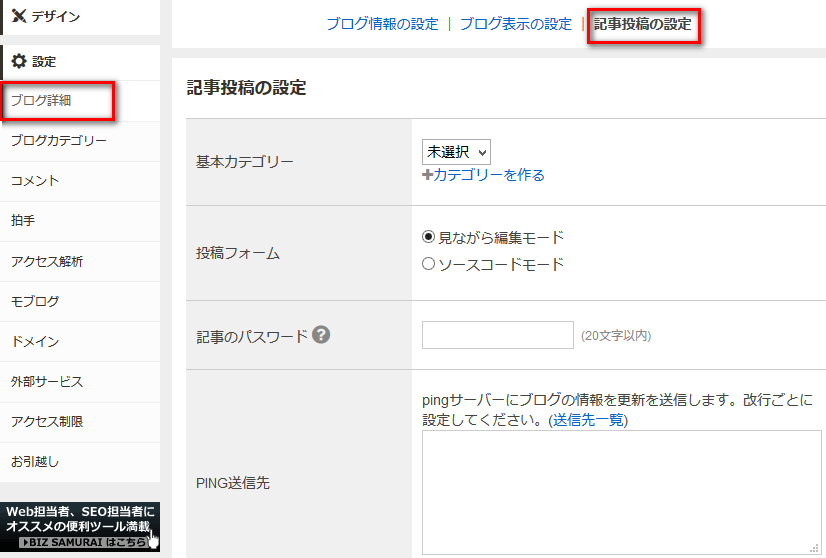This screenshot has height=558, width=826.
Task: Click the PING送信先 row label
Action: (x=233, y=483)
